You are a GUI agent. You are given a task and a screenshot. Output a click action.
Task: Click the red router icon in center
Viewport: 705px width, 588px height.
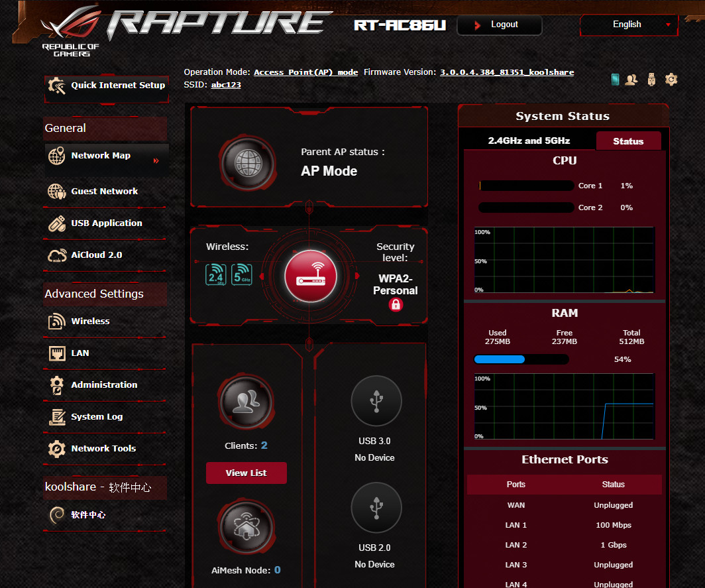(x=310, y=276)
